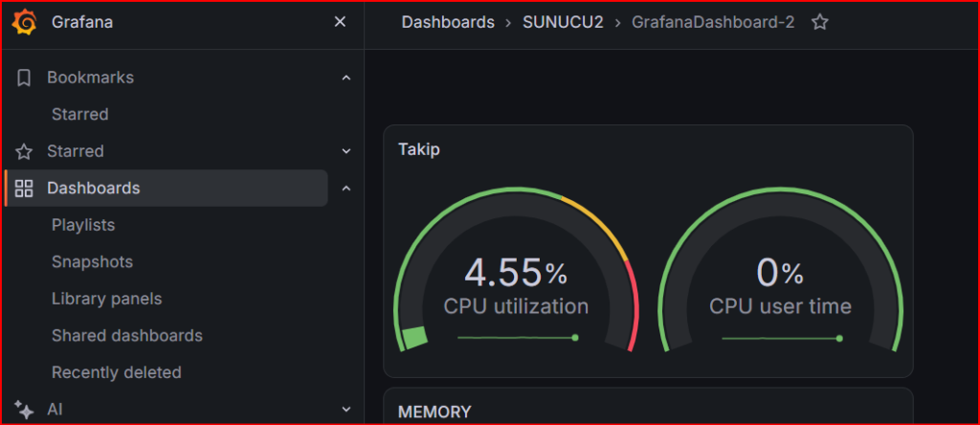Open the Starred sub-item under Bookmarks
The width and height of the screenshot is (980, 425).
point(80,114)
